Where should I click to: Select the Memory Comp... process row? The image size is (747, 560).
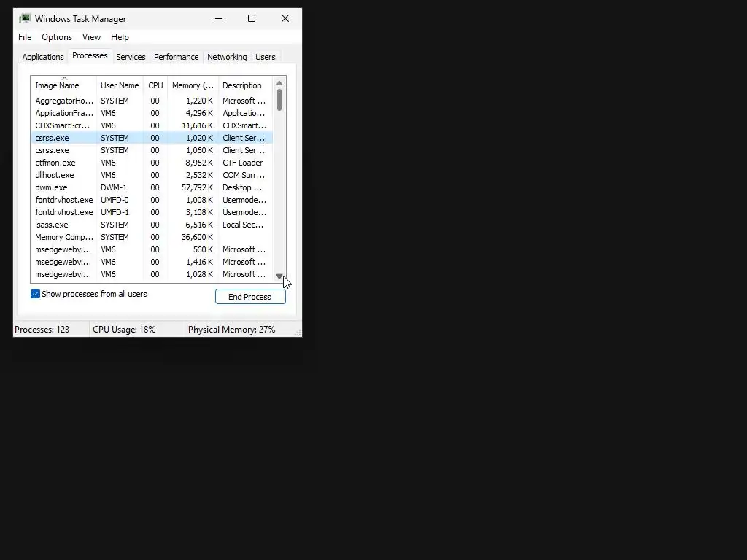(152, 237)
